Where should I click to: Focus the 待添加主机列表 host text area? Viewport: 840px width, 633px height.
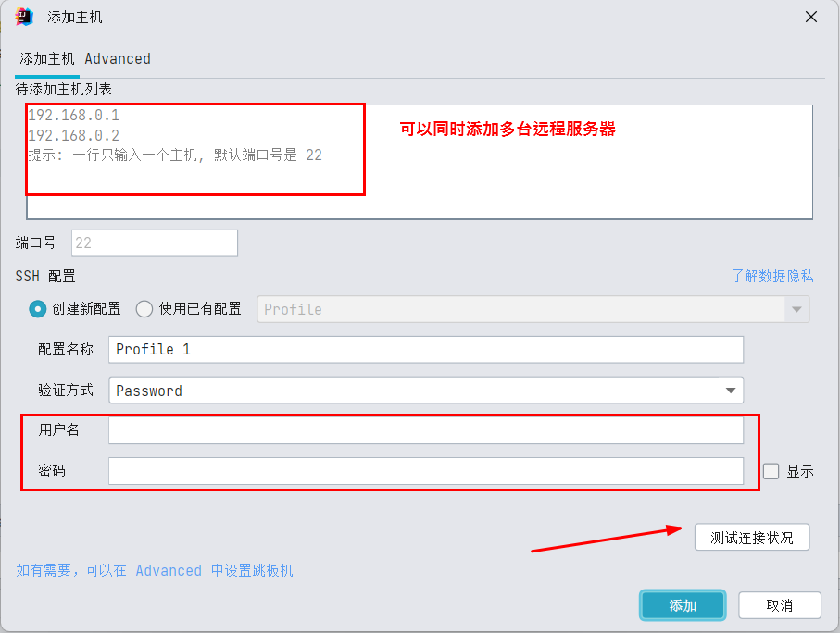click(x=420, y=162)
